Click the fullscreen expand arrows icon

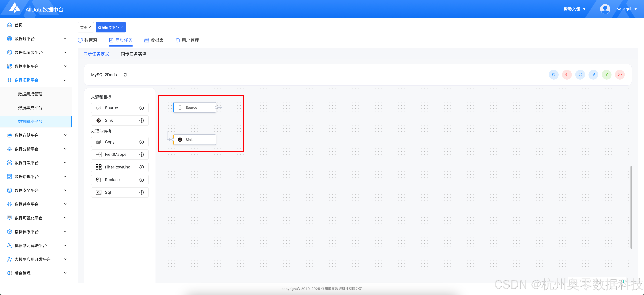pos(580,75)
